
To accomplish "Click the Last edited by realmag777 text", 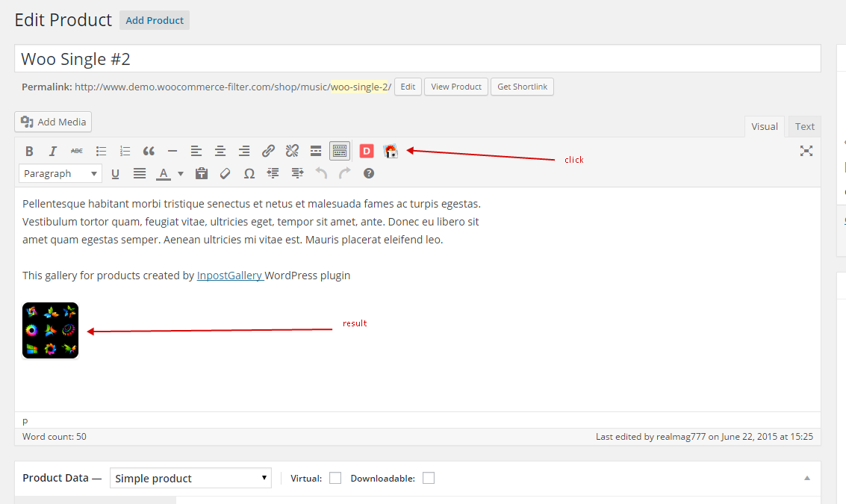I will tap(704, 437).
